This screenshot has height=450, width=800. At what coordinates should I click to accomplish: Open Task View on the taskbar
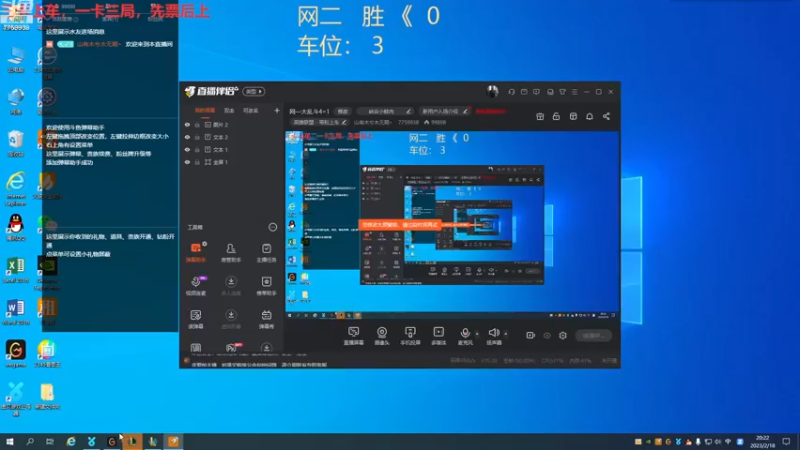point(50,441)
